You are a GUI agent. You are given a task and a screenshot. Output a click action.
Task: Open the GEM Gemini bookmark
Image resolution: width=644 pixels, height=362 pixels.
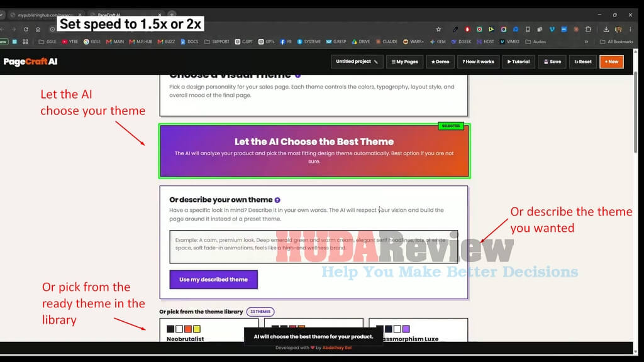click(438, 41)
